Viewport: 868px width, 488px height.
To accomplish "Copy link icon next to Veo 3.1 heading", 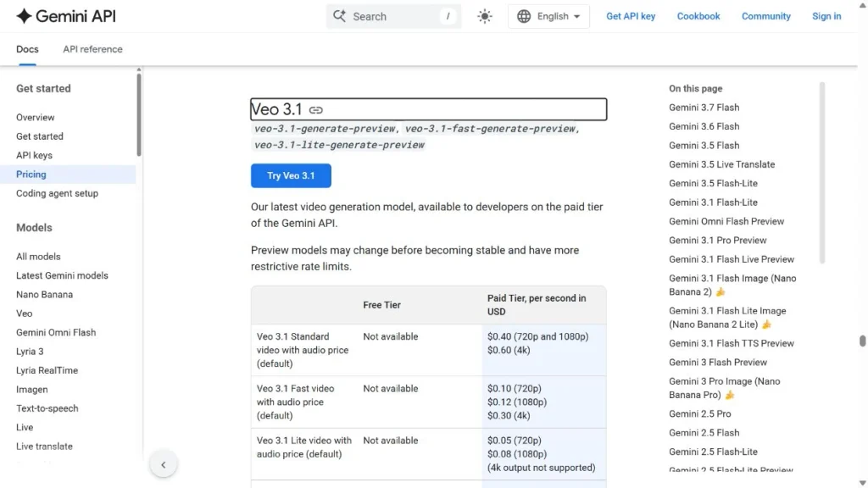I will 315,110.
